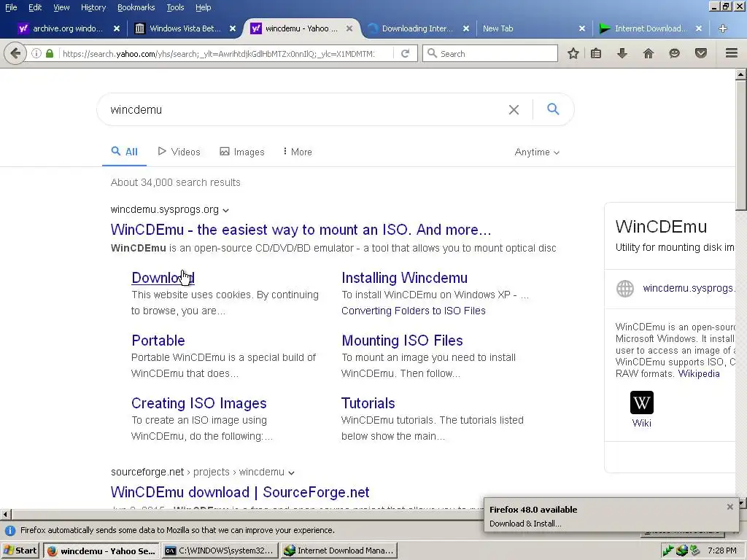Screen dimensions: 747x560
Task: Expand the More search categories menu
Action: click(298, 152)
